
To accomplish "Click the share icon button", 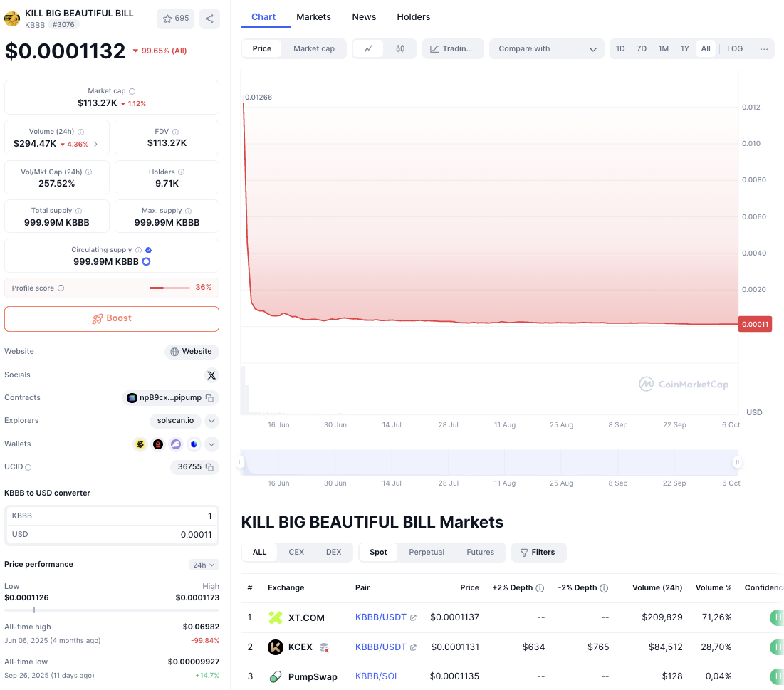I will point(209,19).
